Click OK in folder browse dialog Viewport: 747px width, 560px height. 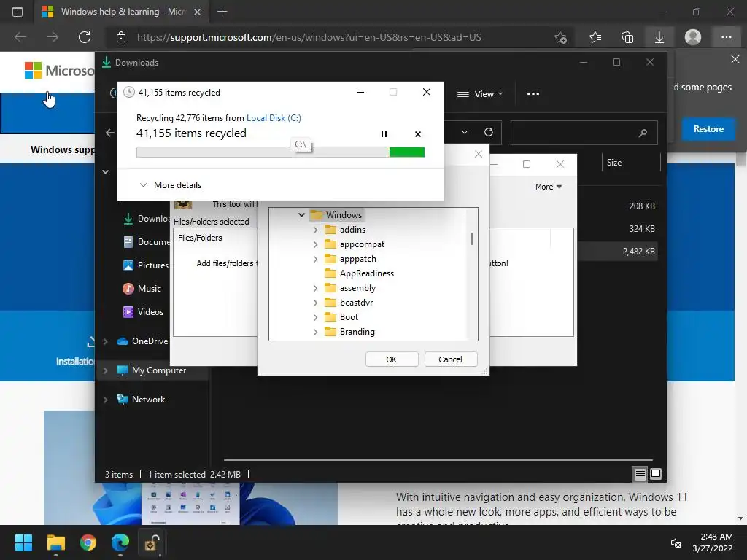(x=392, y=359)
